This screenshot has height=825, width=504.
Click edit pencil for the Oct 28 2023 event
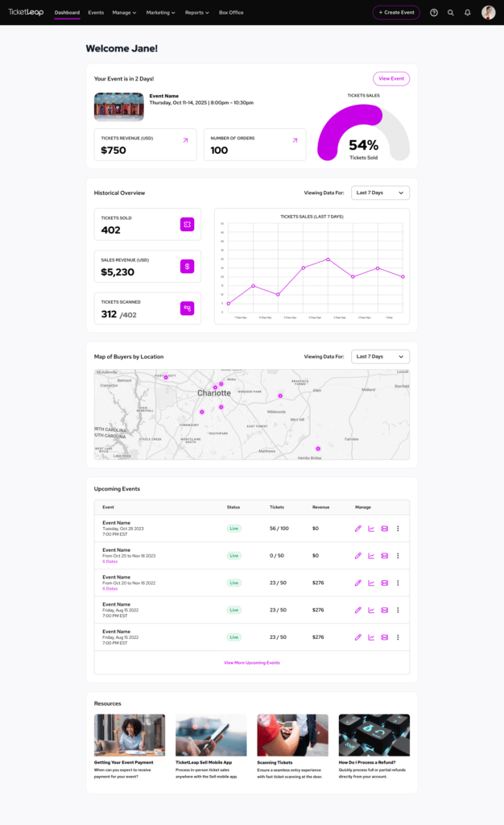click(358, 529)
